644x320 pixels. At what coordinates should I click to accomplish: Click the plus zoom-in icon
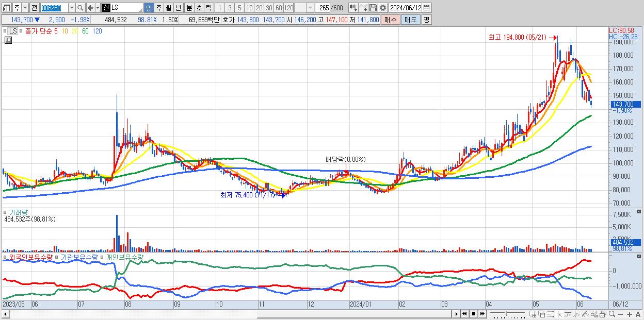pos(630,314)
